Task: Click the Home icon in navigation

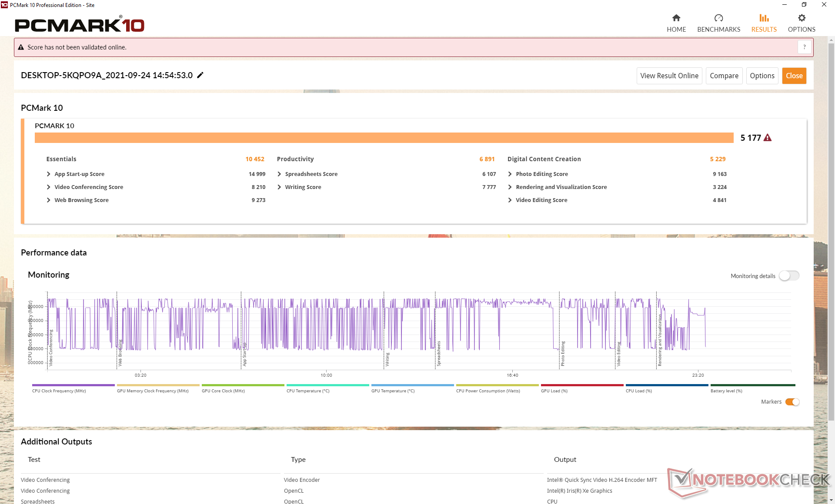Action: [x=676, y=18]
